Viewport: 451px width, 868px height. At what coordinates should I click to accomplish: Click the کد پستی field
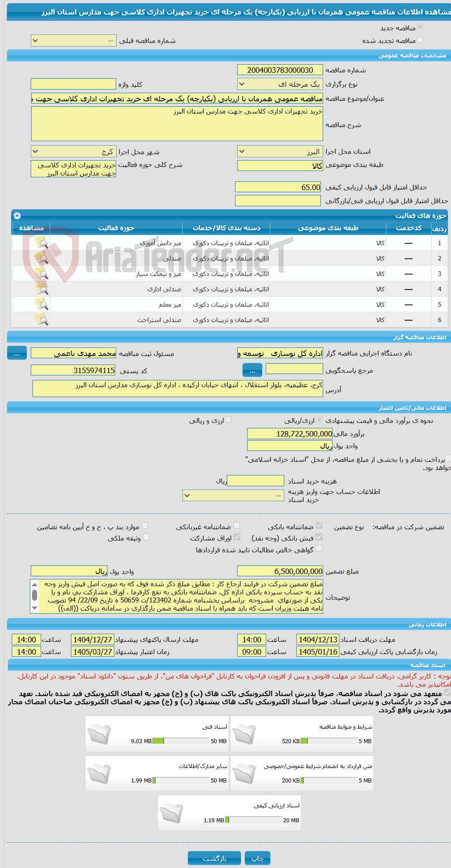[73, 370]
